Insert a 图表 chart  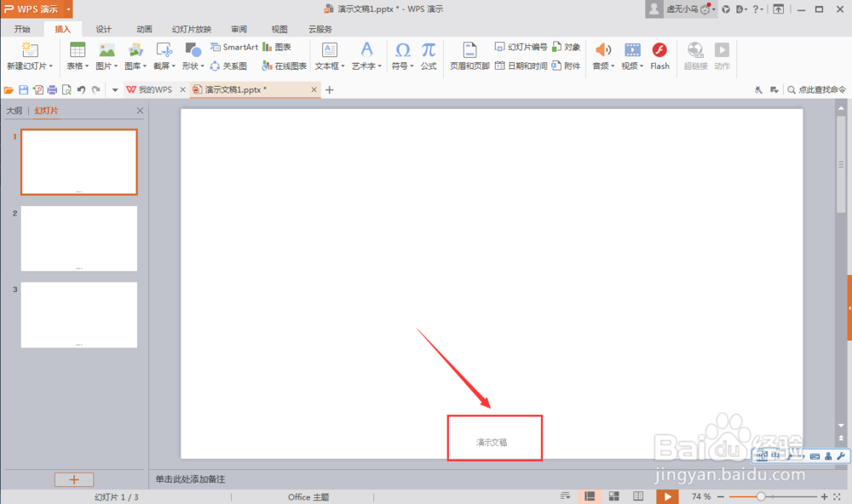tap(277, 48)
